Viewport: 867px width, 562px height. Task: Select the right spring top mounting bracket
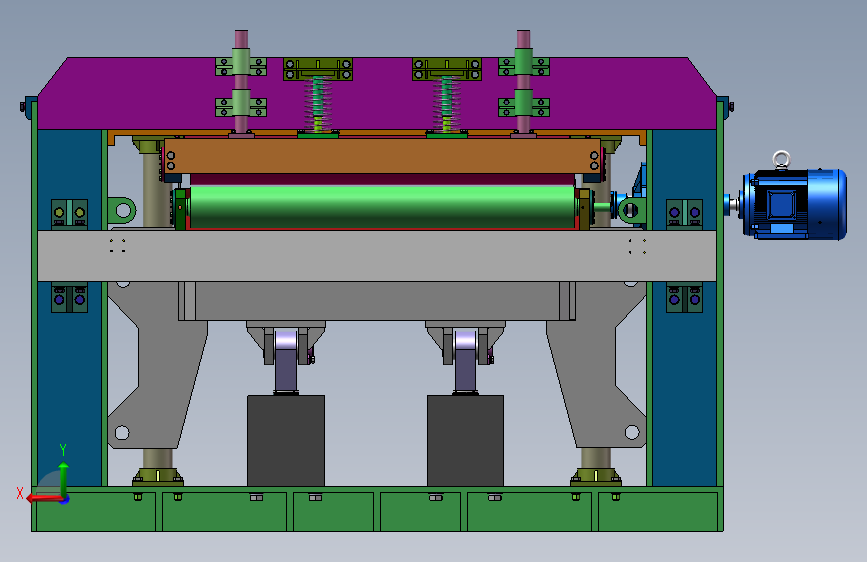(446, 69)
